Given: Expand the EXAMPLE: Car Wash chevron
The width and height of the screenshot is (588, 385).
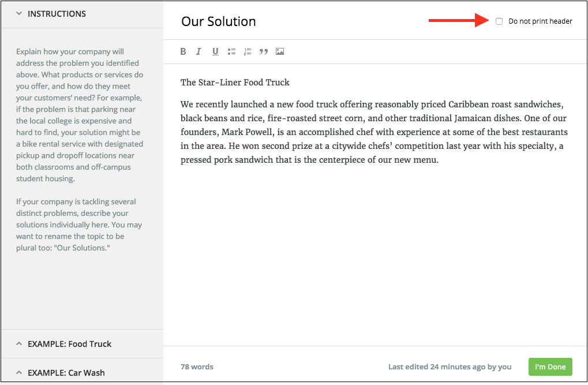Looking at the screenshot, I should pos(19,373).
